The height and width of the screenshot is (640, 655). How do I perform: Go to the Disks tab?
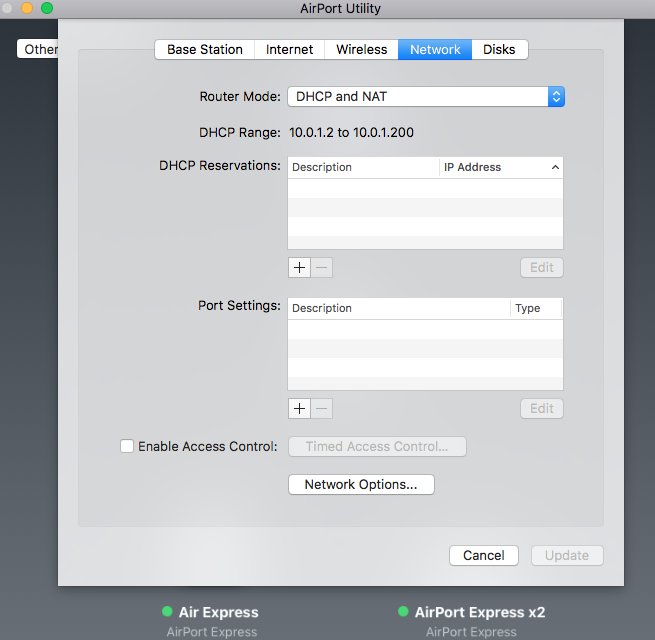(x=500, y=50)
